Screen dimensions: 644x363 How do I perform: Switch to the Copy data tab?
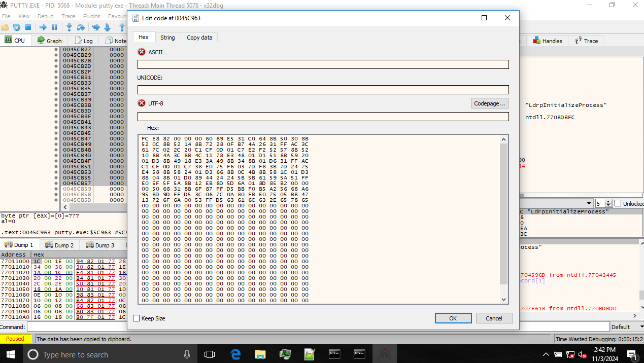point(199,38)
